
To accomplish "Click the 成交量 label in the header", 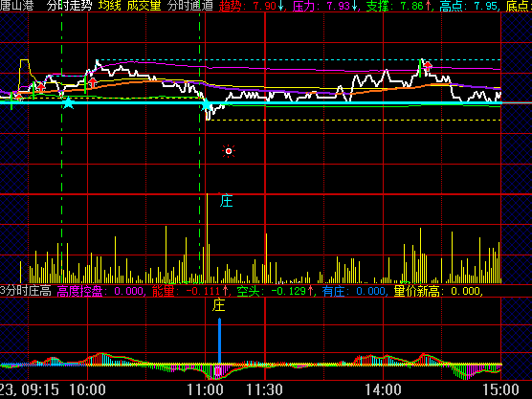I will click(x=144, y=6).
